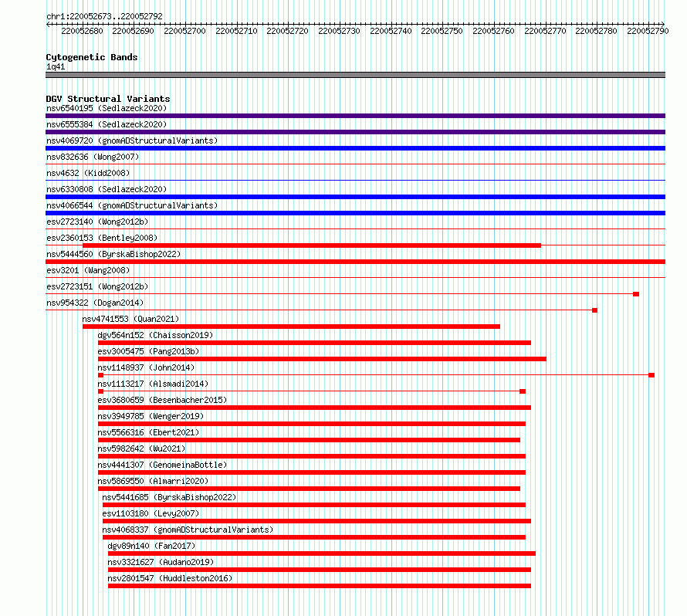Click esv2360153 (Bentley2008) label

point(102,238)
